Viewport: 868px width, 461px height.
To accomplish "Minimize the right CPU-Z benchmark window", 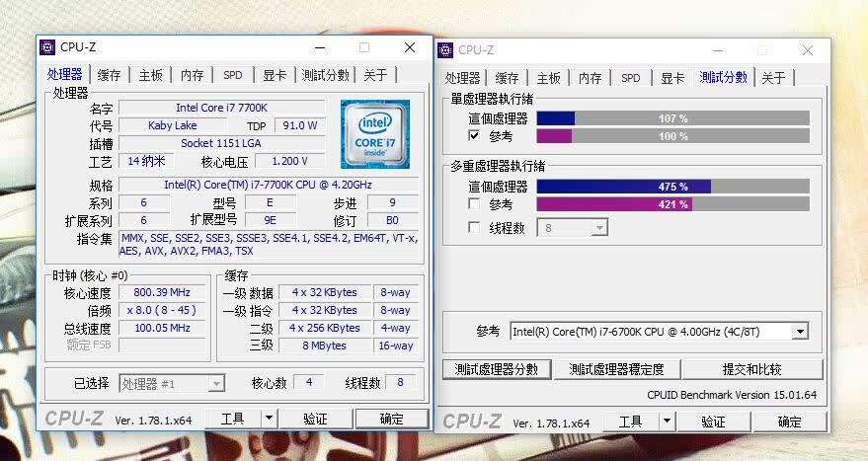I will 718,51.
